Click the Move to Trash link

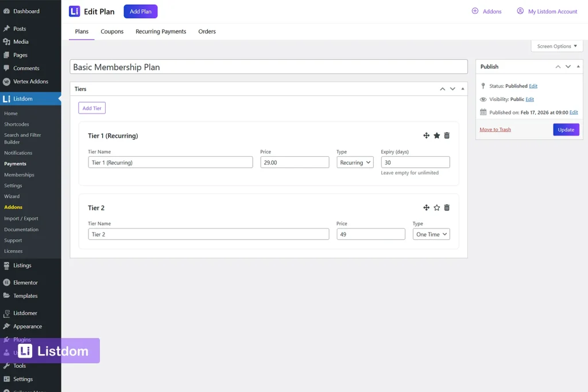tap(495, 129)
